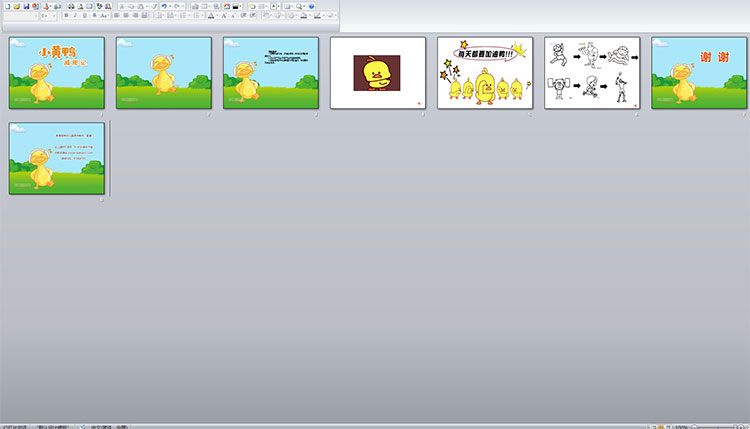Click the Fill Color bucket icon
This screenshot has width=750, height=429.
[303, 15]
